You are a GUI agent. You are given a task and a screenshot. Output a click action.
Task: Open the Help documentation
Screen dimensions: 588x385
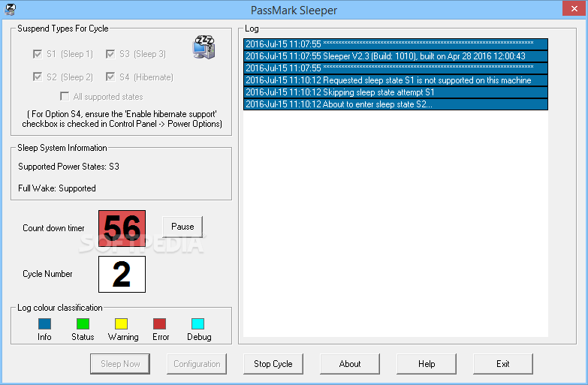tap(427, 364)
